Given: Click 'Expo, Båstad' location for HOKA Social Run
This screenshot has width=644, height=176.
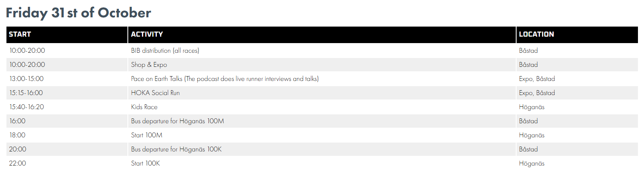Looking at the screenshot, I should (537, 93).
